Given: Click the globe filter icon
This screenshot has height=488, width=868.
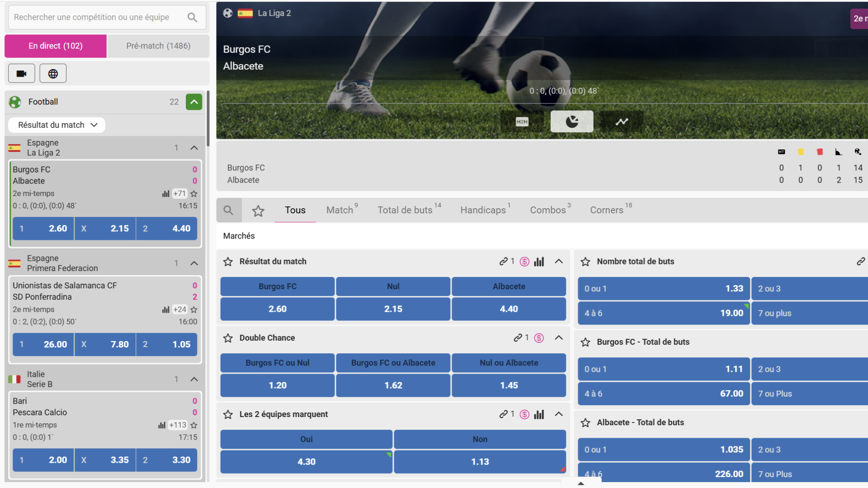Looking at the screenshot, I should pyautogui.click(x=53, y=74).
